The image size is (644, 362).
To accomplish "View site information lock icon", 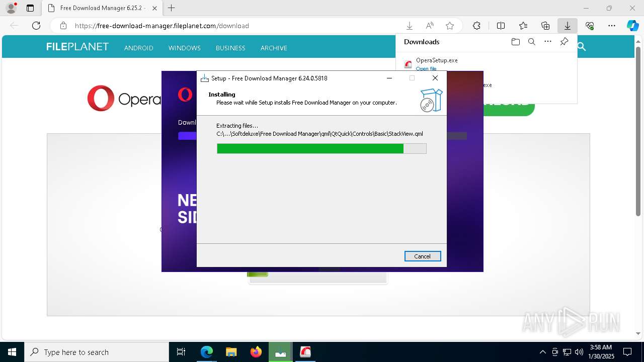I will (x=63, y=26).
